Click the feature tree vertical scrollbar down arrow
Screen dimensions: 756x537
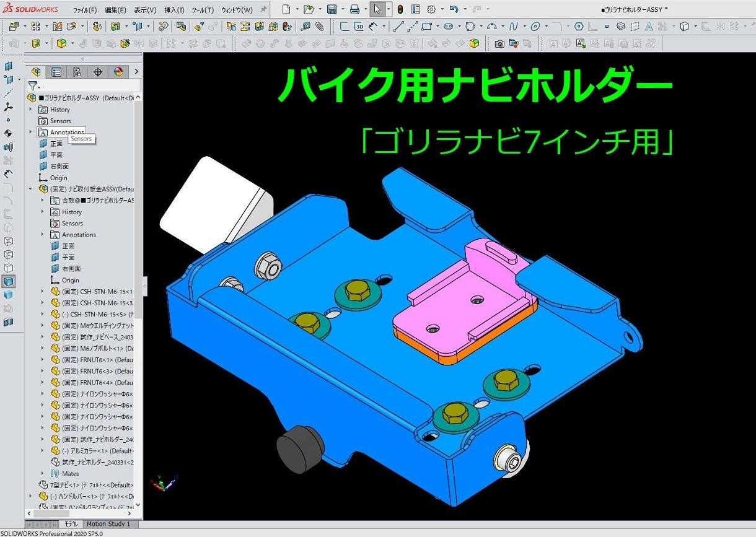click(138, 505)
